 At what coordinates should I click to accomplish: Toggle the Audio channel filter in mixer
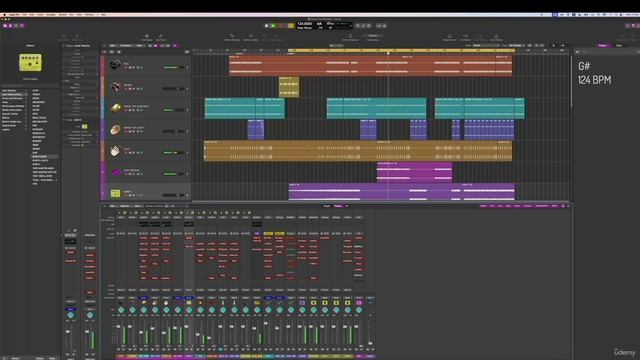tap(483, 206)
